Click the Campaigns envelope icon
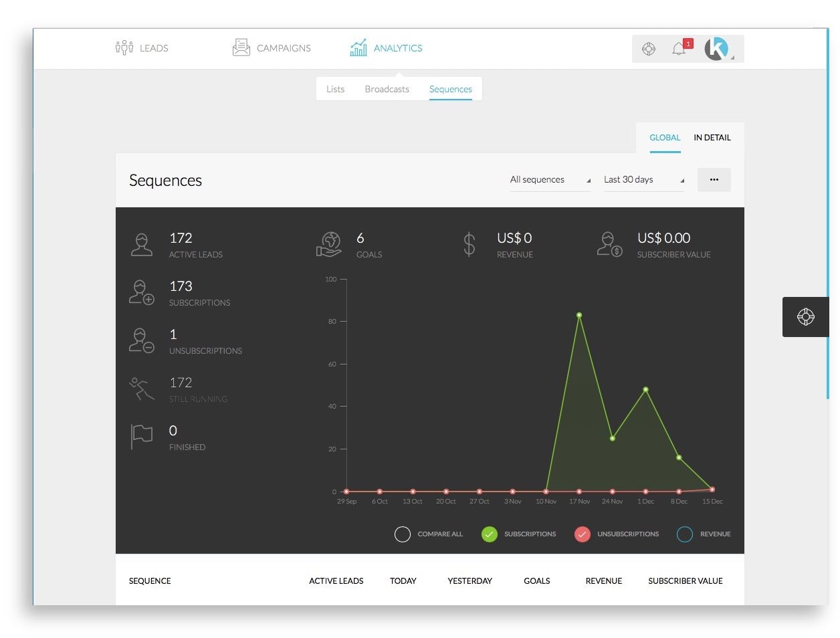 pyautogui.click(x=241, y=47)
